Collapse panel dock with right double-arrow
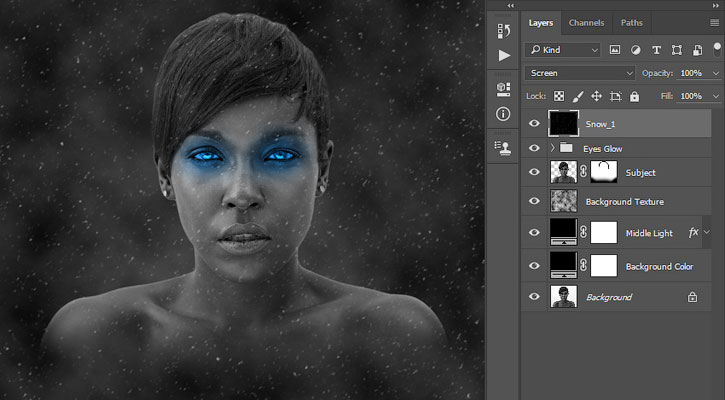Screen dimensions: 725x400 [x=716, y=6]
